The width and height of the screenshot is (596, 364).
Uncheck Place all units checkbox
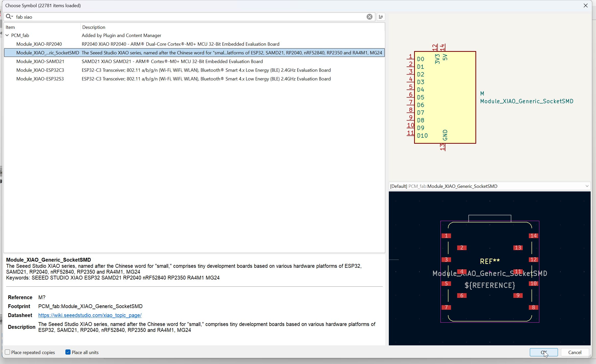point(68,352)
